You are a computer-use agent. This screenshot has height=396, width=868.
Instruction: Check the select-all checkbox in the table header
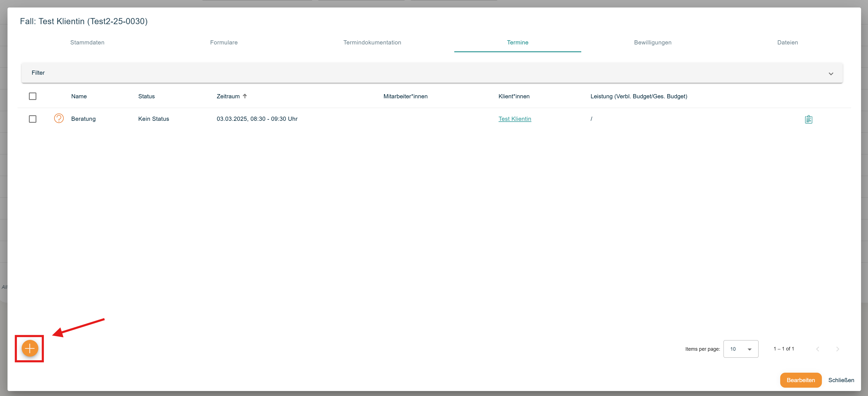[x=33, y=96]
